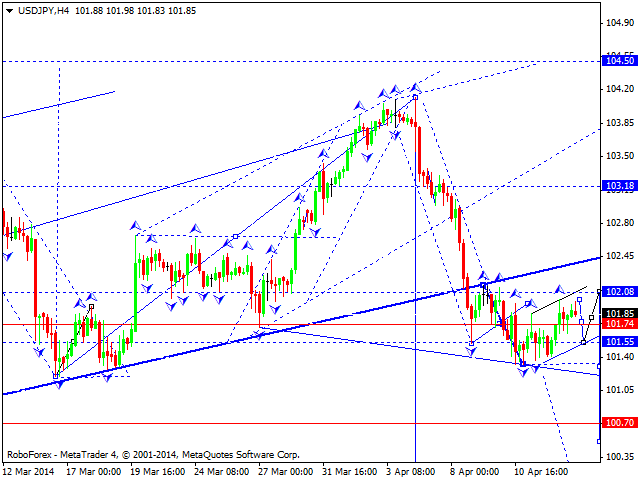The image size is (640, 480).
Task: Click the square marker at the forecast 101.55 point
Action: 584,342
